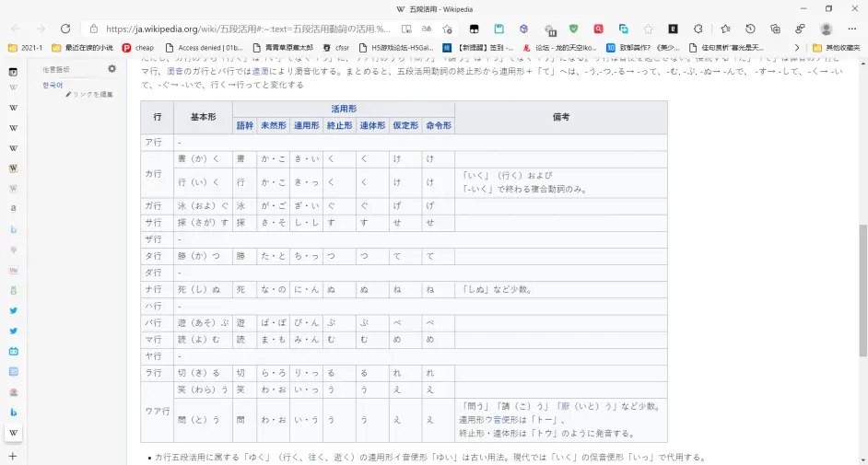Open the 連用形 column header link
This screenshot has width=868, height=465.
306,125
